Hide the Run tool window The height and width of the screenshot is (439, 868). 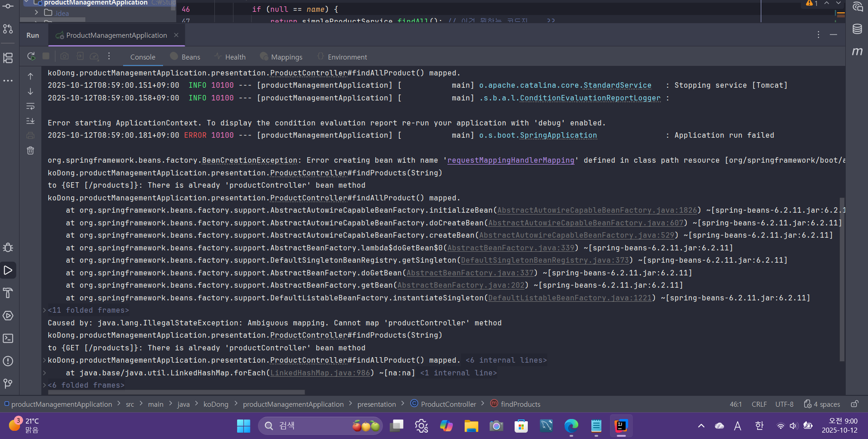pos(833,35)
